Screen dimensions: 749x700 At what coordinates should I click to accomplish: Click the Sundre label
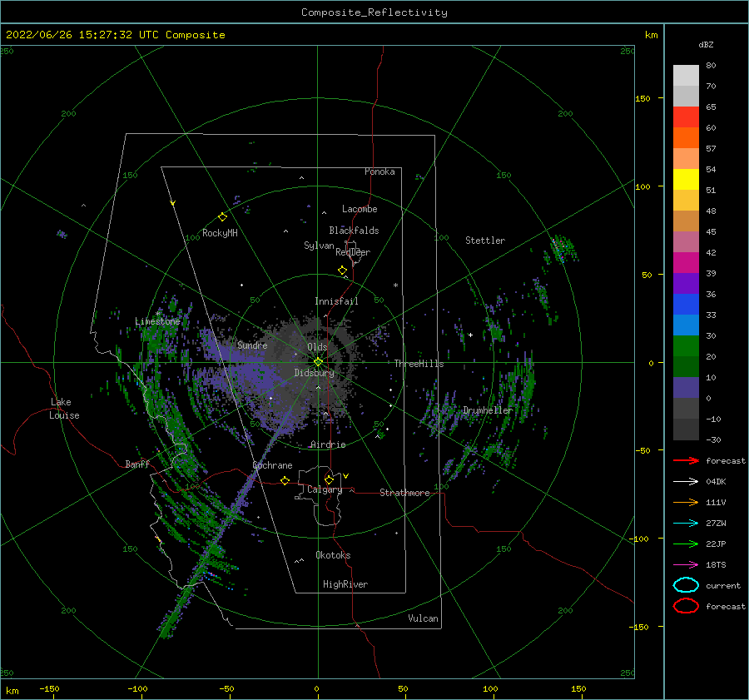pos(252,345)
